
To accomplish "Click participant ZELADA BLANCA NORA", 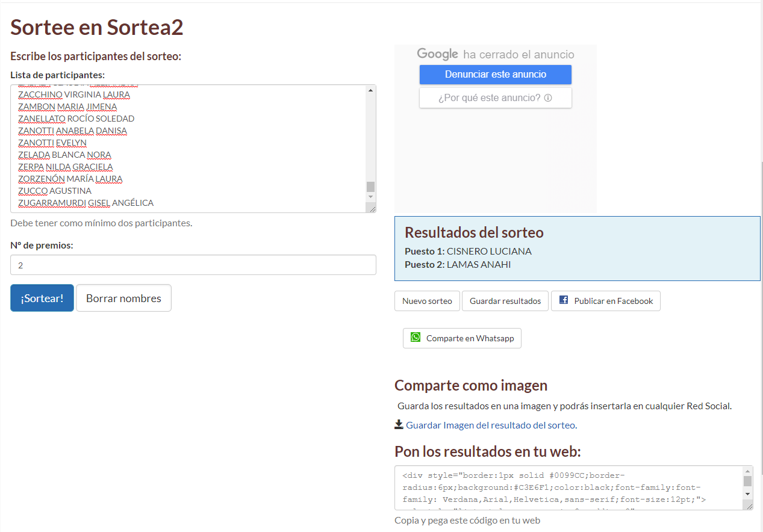I will pyautogui.click(x=64, y=155).
